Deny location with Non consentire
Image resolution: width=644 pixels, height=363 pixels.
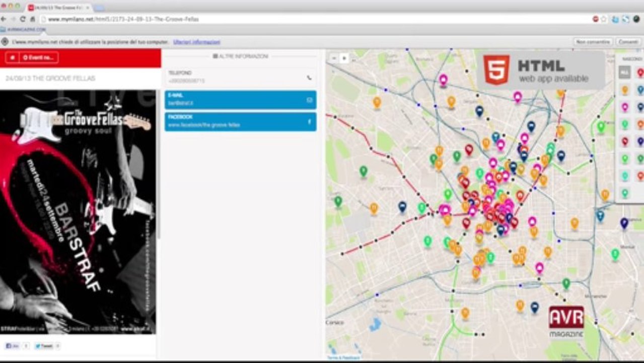coord(593,42)
